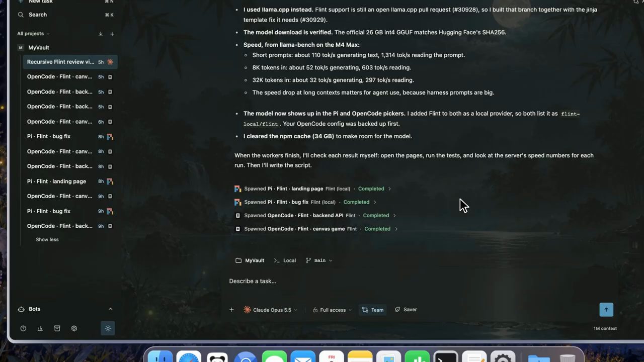Open the archive box icon
Viewport: 644px width, 362px height.
coord(57,328)
